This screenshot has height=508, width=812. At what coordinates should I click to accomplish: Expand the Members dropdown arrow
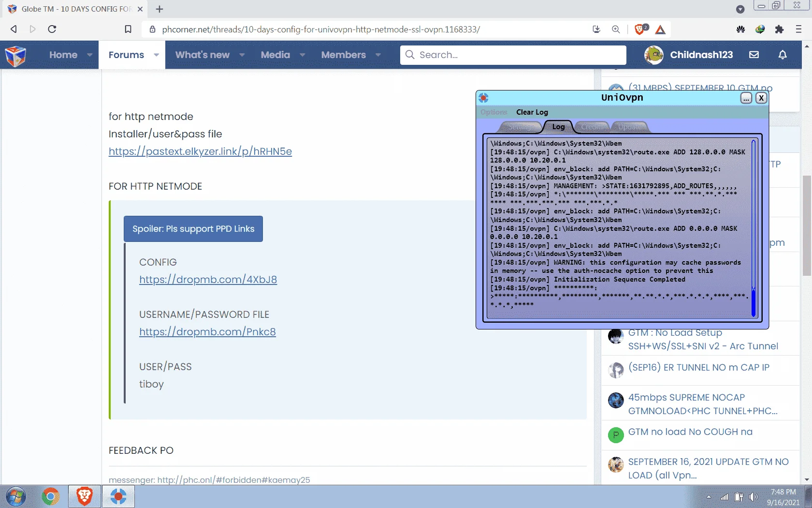click(378, 55)
